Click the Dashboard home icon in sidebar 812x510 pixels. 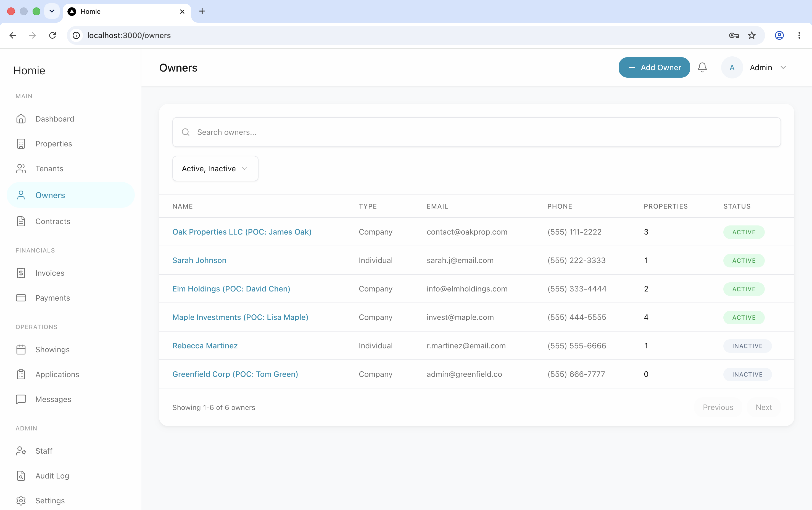21,119
